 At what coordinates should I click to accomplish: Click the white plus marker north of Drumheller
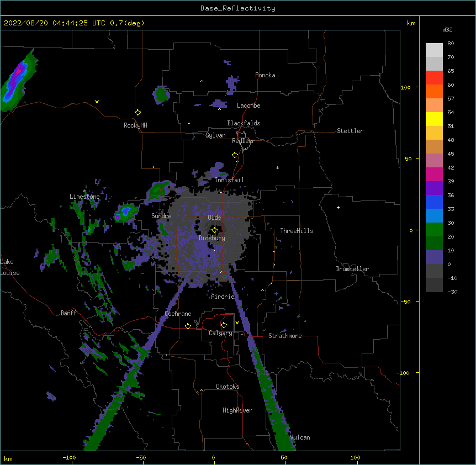(338, 207)
